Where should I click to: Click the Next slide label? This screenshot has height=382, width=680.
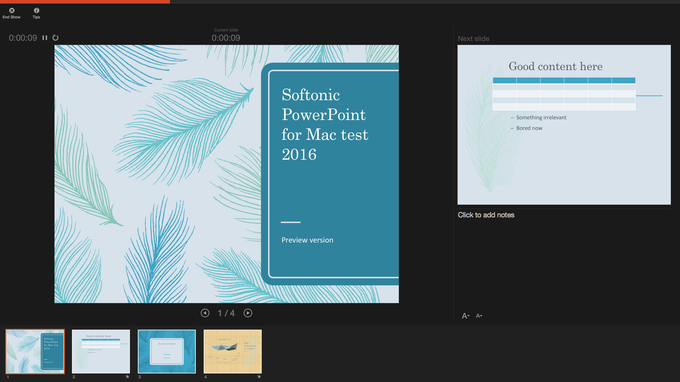pos(474,39)
